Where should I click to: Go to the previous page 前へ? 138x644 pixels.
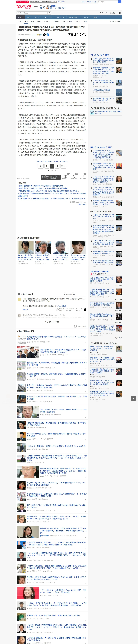point(41,166)
